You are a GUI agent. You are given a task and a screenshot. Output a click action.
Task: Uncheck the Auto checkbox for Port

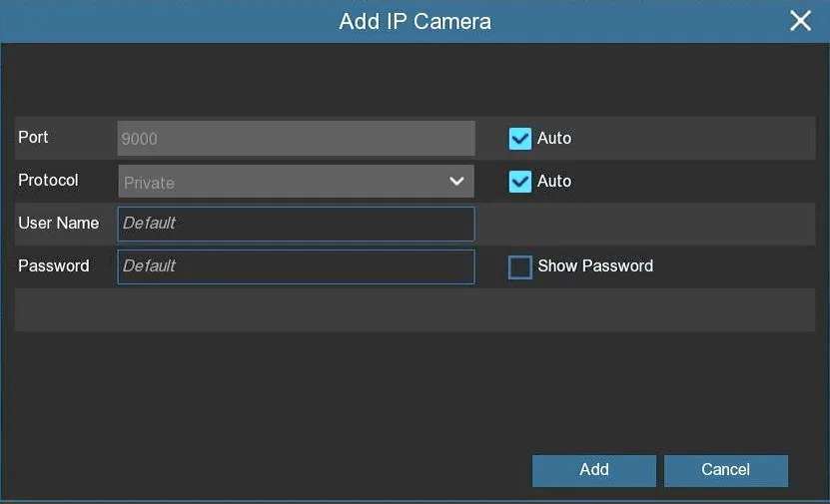coord(519,139)
